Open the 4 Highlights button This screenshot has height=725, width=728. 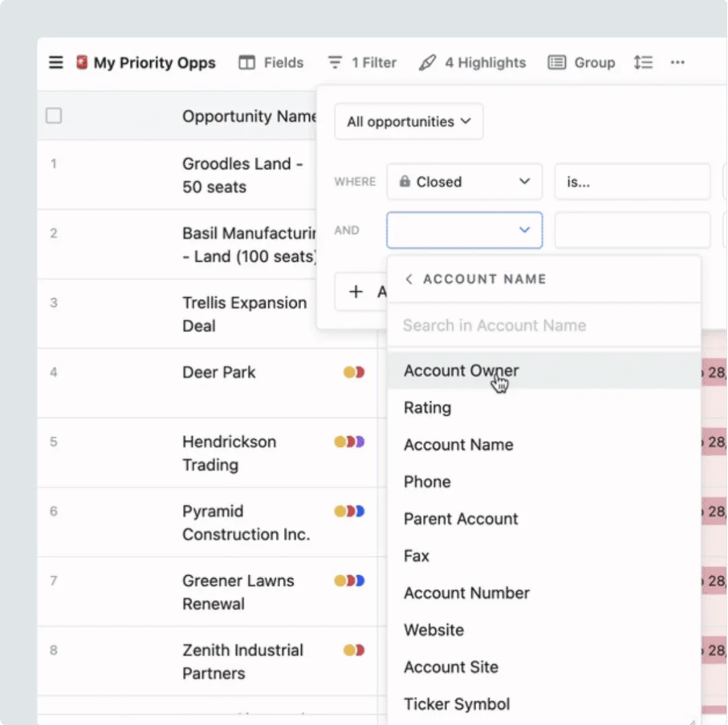coord(472,62)
